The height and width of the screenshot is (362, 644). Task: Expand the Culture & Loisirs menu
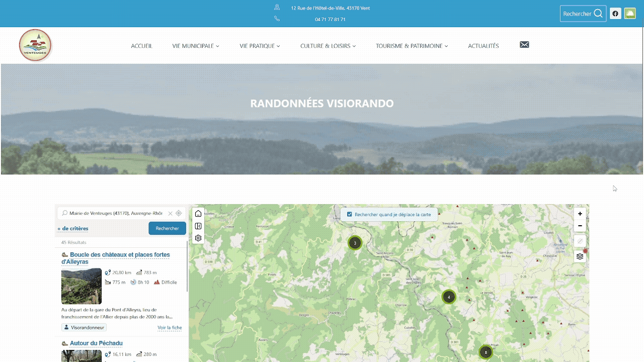coord(328,46)
